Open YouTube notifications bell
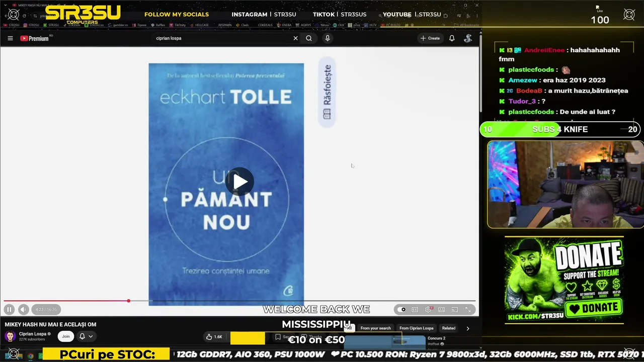This screenshot has width=644, height=362. pos(452,38)
